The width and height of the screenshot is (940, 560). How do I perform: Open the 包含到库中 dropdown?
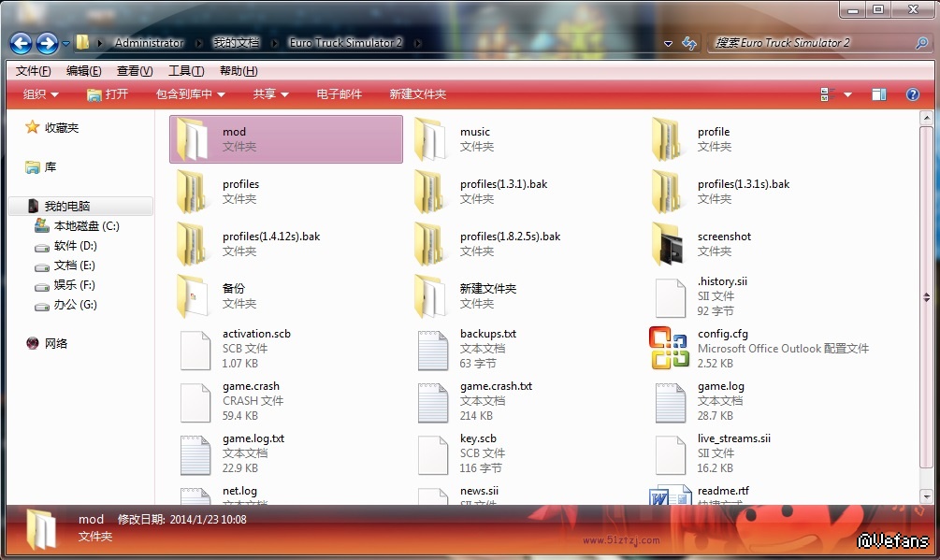(x=190, y=94)
